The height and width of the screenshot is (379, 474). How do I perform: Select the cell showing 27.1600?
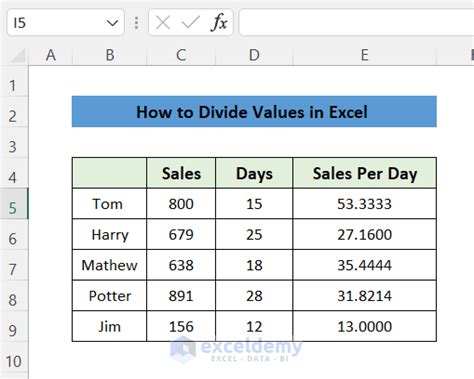[x=365, y=234]
